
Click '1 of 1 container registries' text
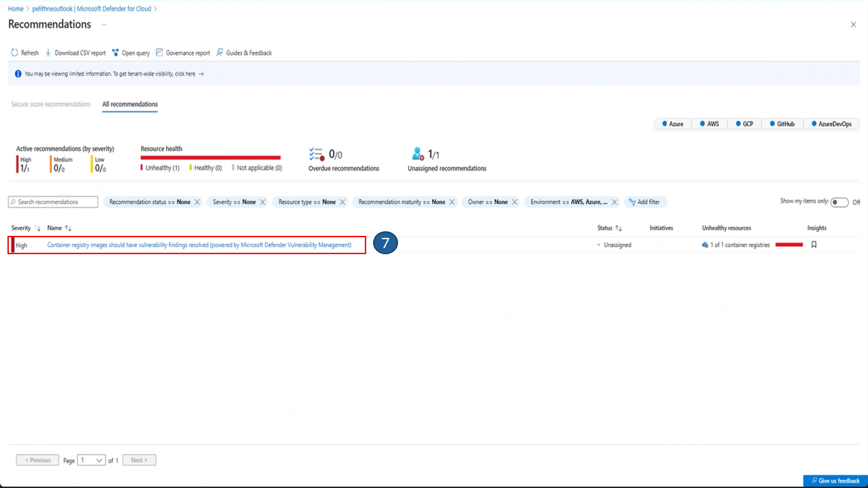tap(740, 245)
